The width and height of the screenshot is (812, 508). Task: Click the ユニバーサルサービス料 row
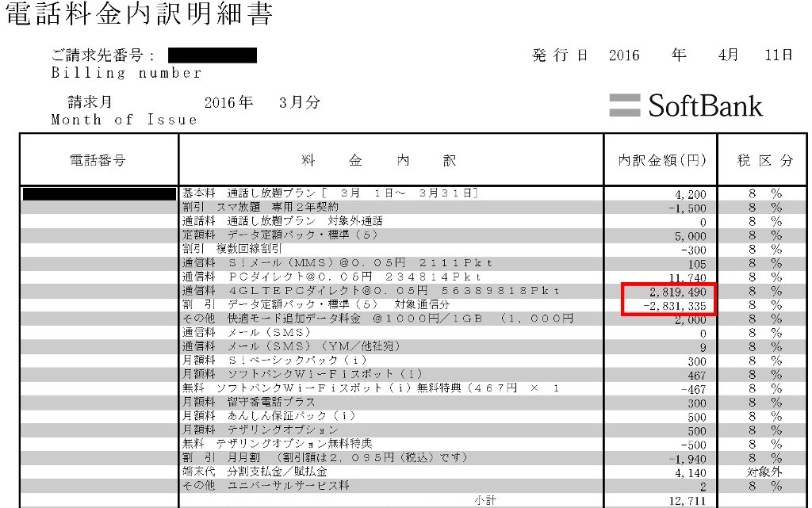[x=266, y=487]
